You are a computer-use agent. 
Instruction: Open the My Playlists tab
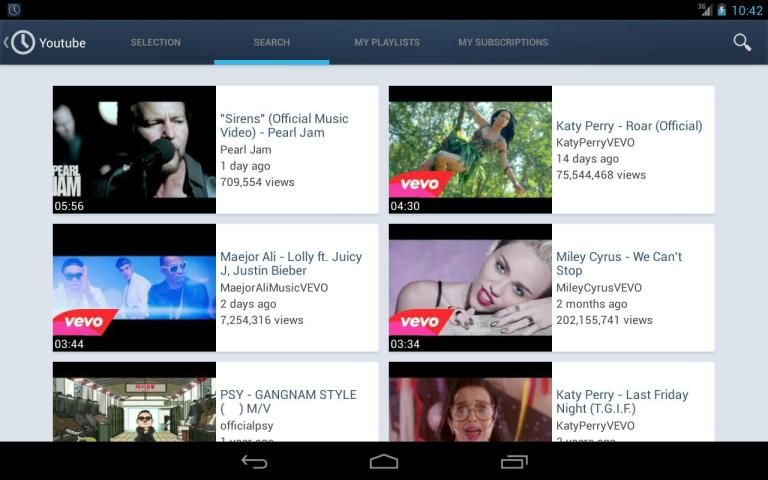[387, 43]
